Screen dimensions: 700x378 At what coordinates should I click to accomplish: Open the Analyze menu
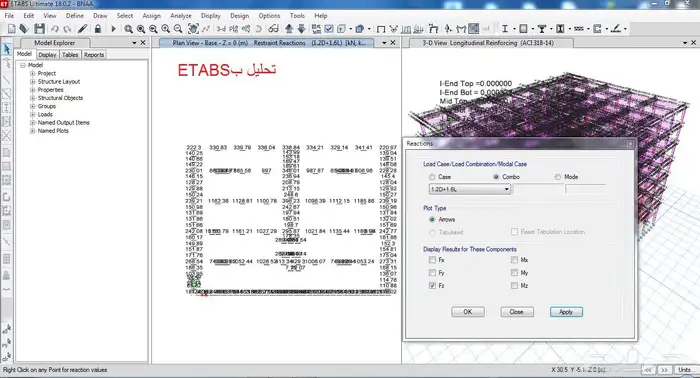(x=181, y=16)
